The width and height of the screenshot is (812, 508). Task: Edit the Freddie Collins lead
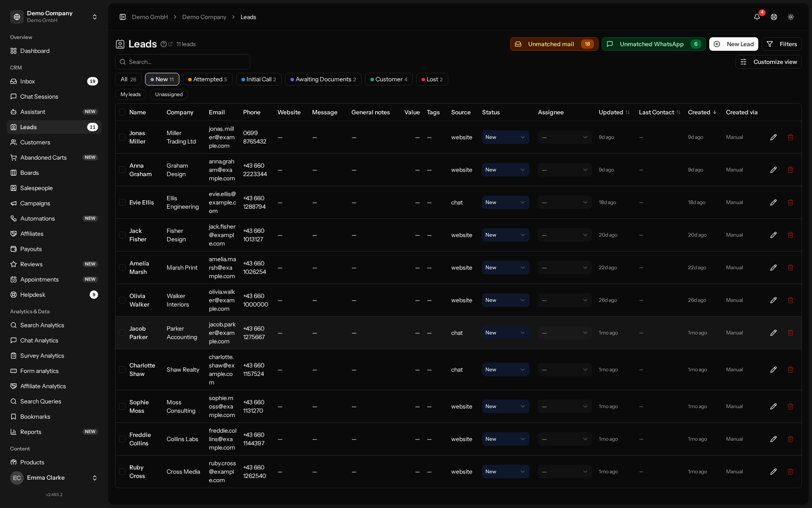774,439
